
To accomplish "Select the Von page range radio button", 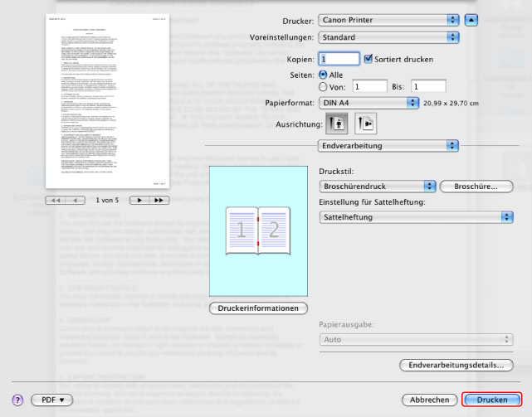I will (x=324, y=85).
